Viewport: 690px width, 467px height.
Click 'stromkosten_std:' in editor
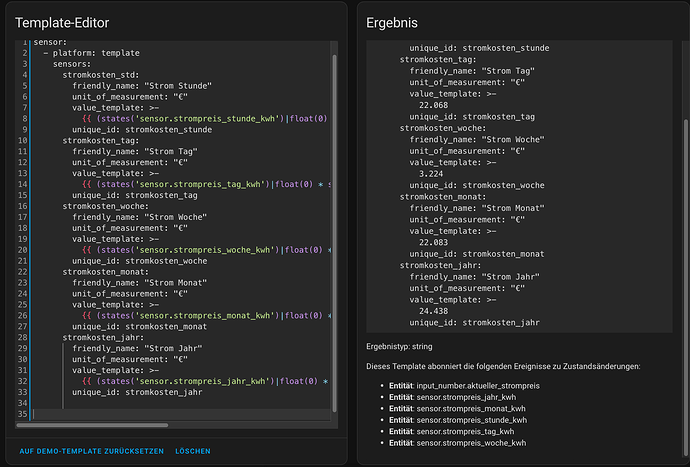point(101,75)
